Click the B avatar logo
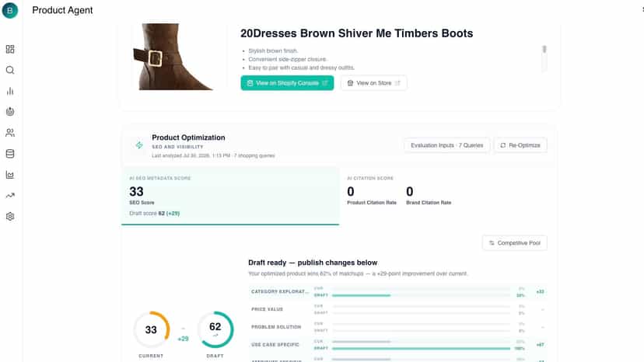644x362 pixels. point(10,10)
